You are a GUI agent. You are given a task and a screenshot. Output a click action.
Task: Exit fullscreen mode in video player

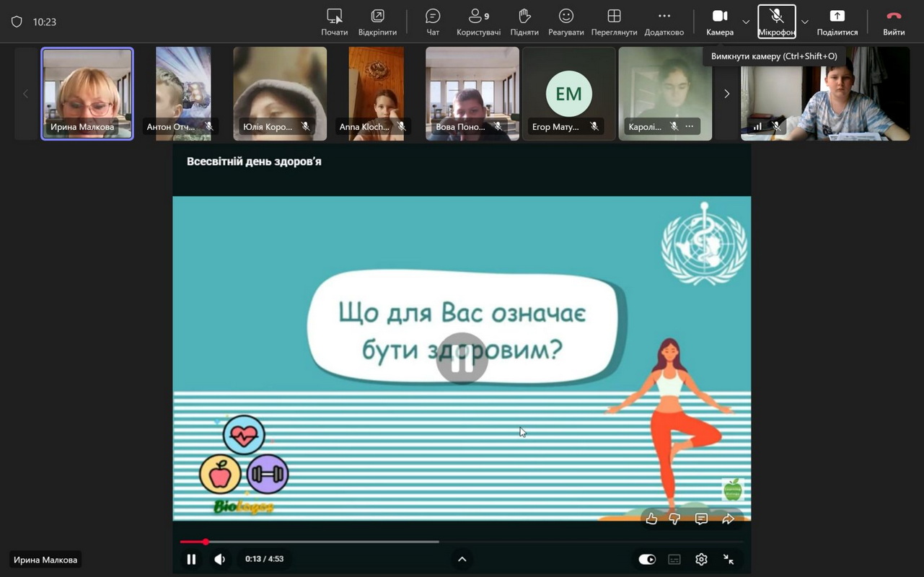click(729, 559)
